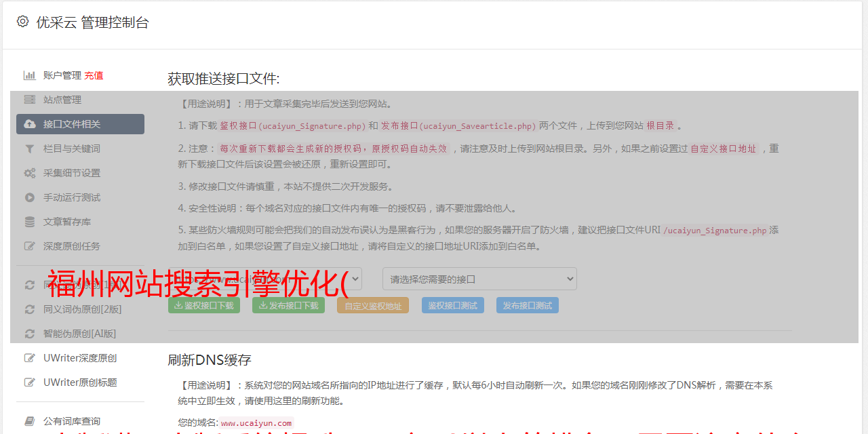Open 账户管理 in the sidebar

coord(62,75)
